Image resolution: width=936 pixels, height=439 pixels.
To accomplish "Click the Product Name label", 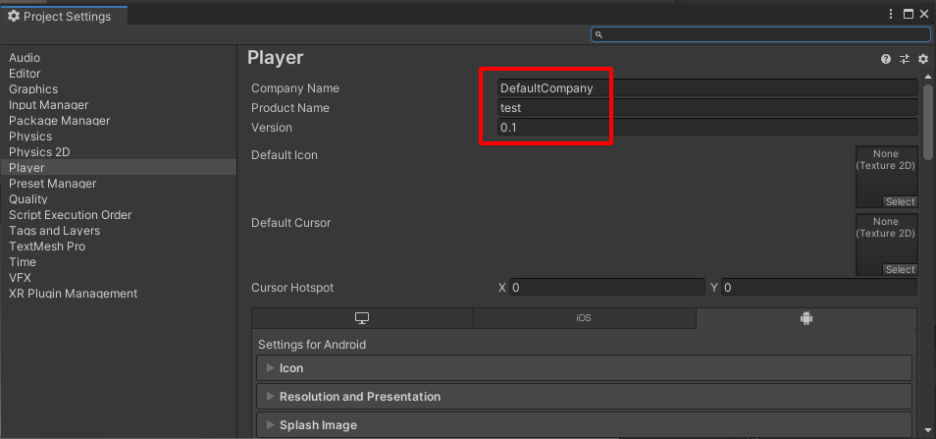I will pyautogui.click(x=290, y=108).
